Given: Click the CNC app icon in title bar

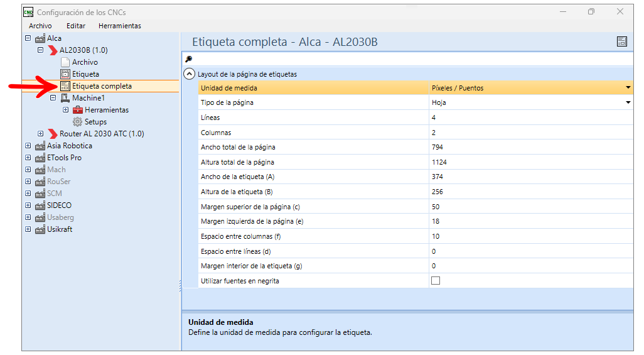Looking at the screenshot, I should (28, 13).
